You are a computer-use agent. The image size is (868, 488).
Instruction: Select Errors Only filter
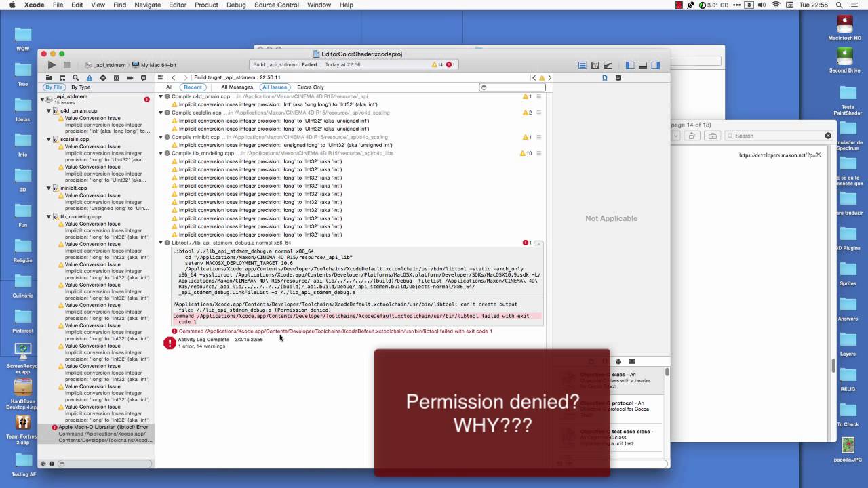(311, 87)
